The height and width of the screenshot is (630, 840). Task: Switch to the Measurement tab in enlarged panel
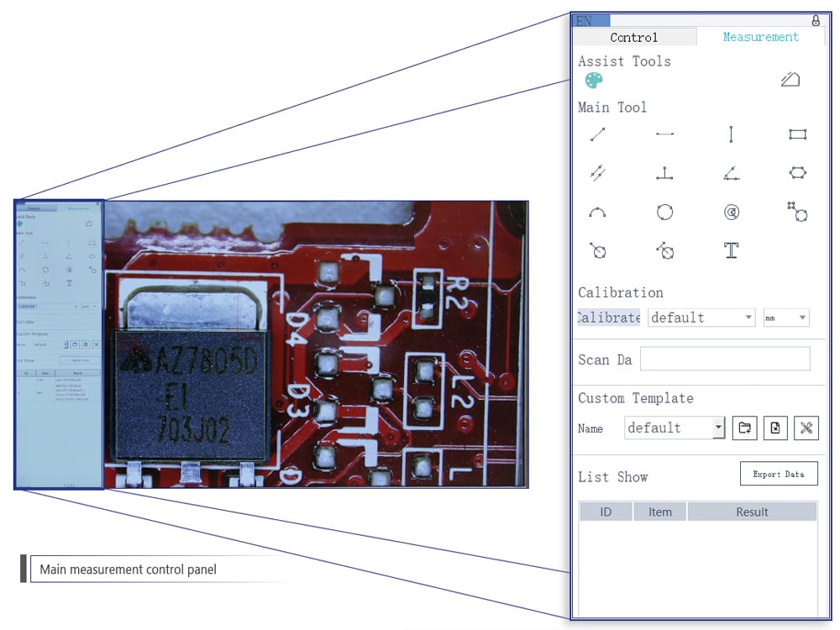761,36
